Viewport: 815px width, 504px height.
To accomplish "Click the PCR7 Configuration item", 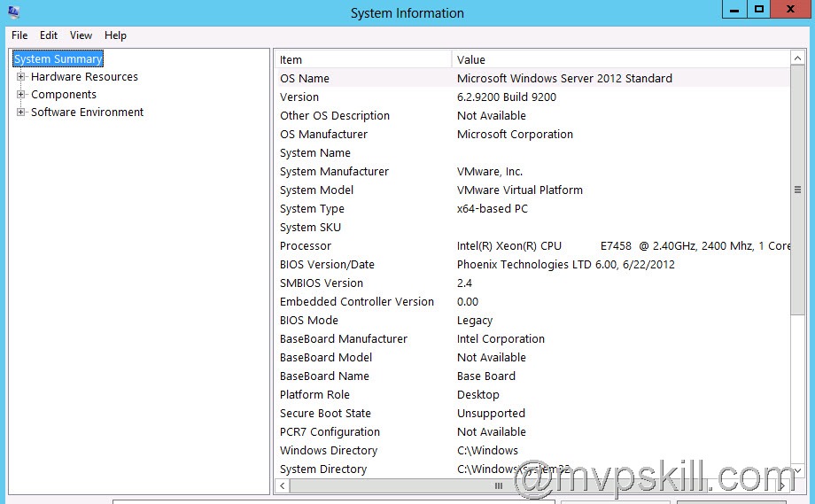I will tap(330, 432).
